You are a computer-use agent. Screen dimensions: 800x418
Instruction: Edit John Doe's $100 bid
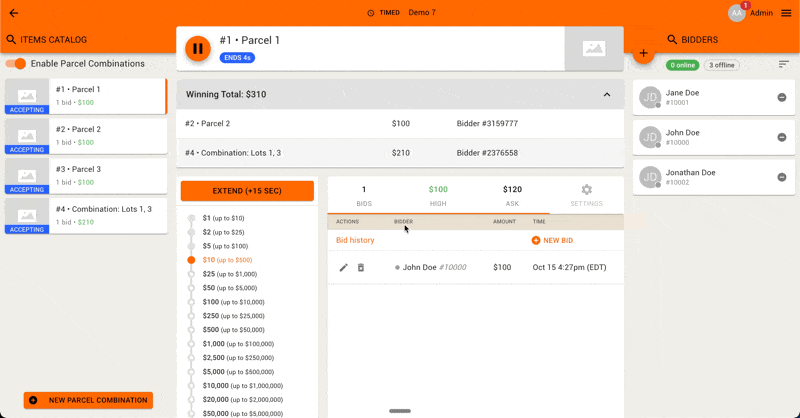click(x=344, y=267)
